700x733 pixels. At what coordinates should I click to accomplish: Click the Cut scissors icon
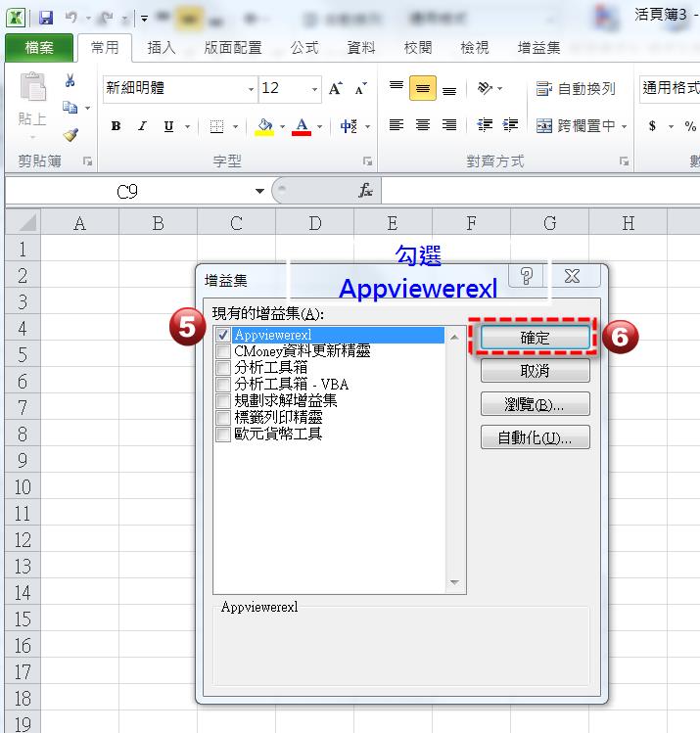click(x=70, y=80)
